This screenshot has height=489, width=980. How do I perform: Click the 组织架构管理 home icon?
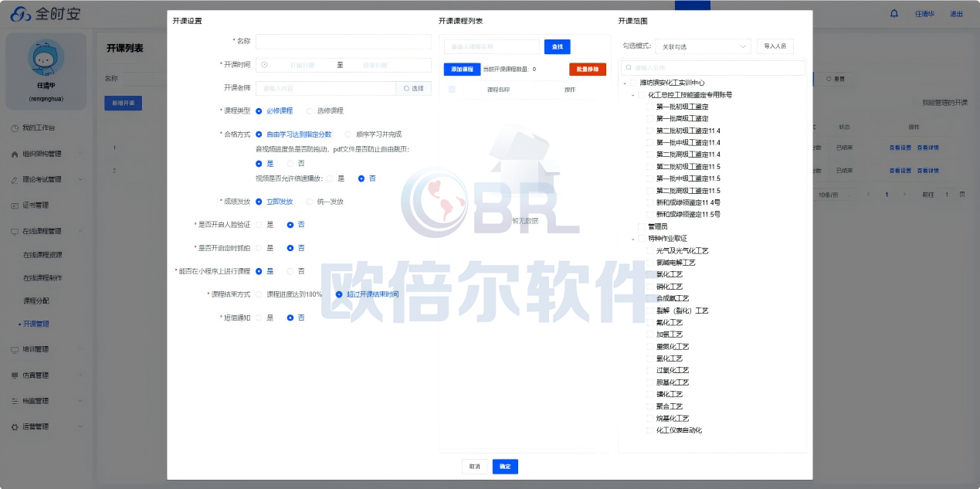coord(15,154)
